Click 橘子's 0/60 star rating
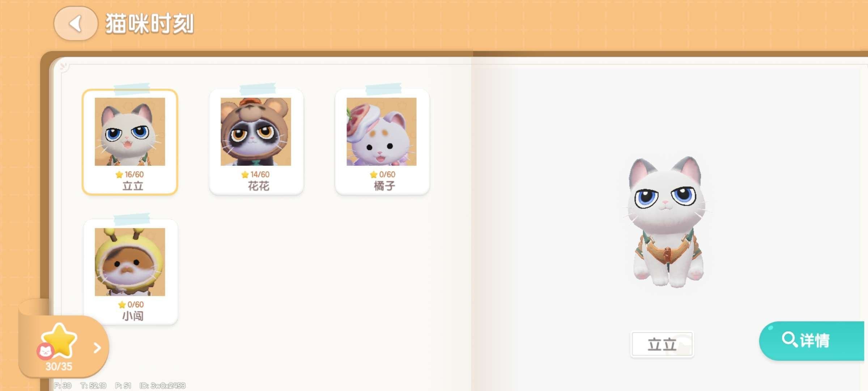The width and height of the screenshot is (868, 391). coord(383,175)
